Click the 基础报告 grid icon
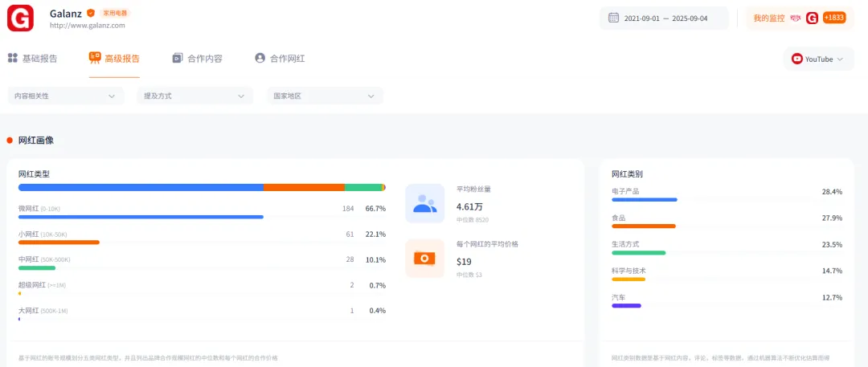868x367 pixels. pyautogui.click(x=13, y=58)
